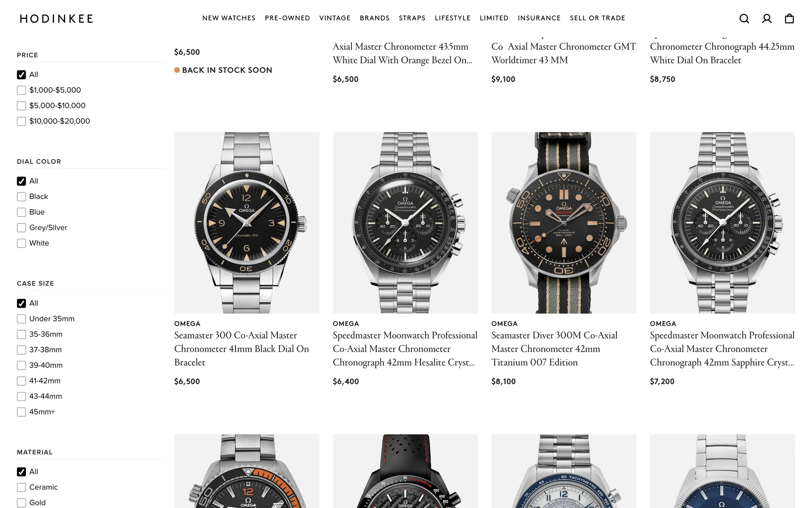Uncheck the All price checkbox

[22, 75]
